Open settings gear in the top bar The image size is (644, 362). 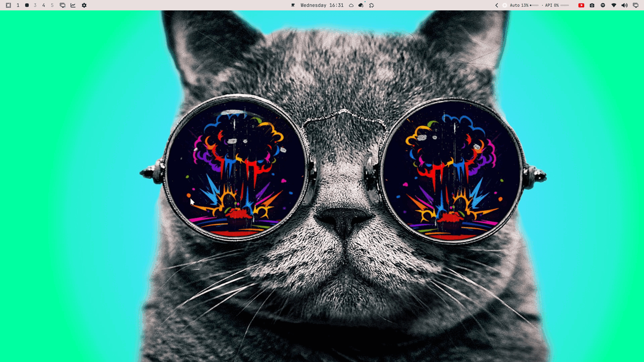(x=84, y=5)
